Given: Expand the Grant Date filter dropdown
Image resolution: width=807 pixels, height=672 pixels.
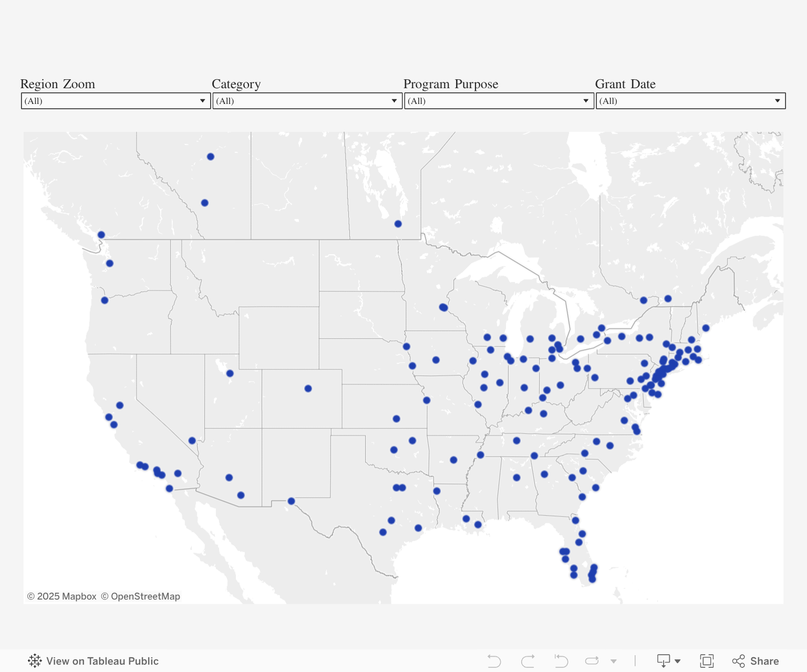Looking at the screenshot, I should click(x=691, y=101).
